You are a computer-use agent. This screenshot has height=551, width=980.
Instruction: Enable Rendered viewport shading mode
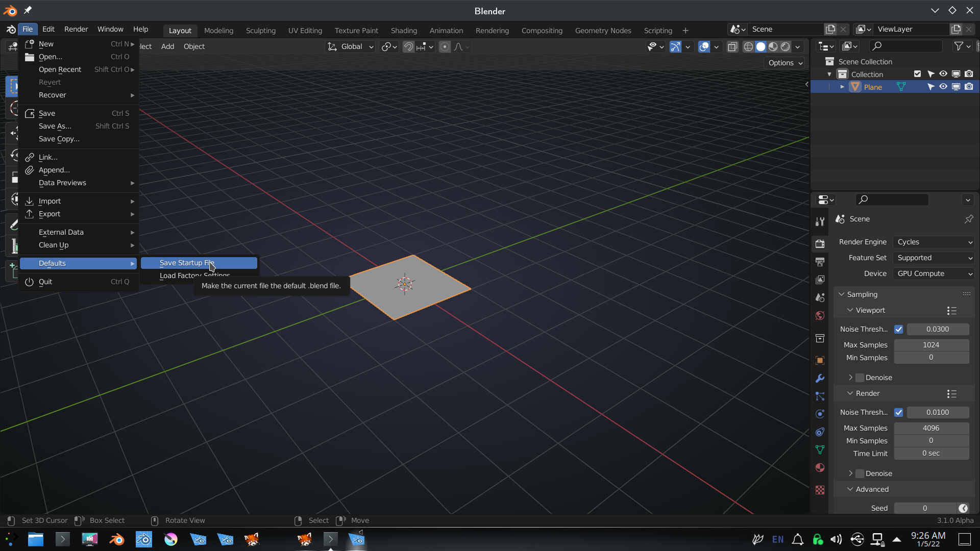pyautogui.click(x=786, y=47)
